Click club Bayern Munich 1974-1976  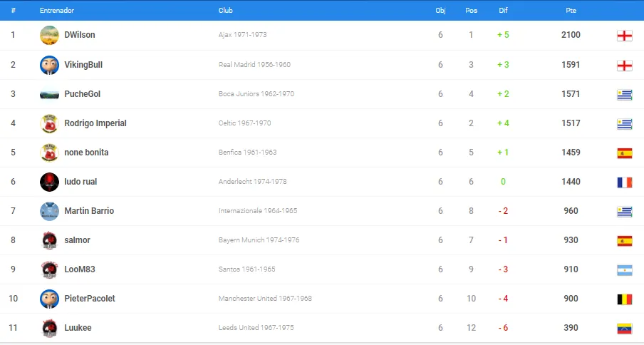pyautogui.click(x=259, y=240)
